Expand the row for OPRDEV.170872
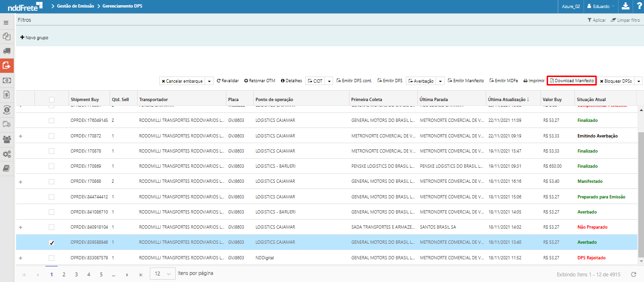The height and width of the screenshot is (282, 644). [20, 136]
